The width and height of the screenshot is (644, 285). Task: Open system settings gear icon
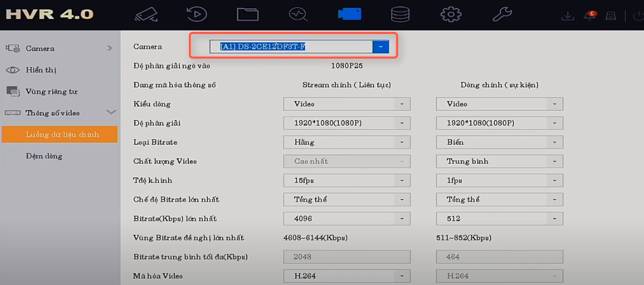click(451, 14)
